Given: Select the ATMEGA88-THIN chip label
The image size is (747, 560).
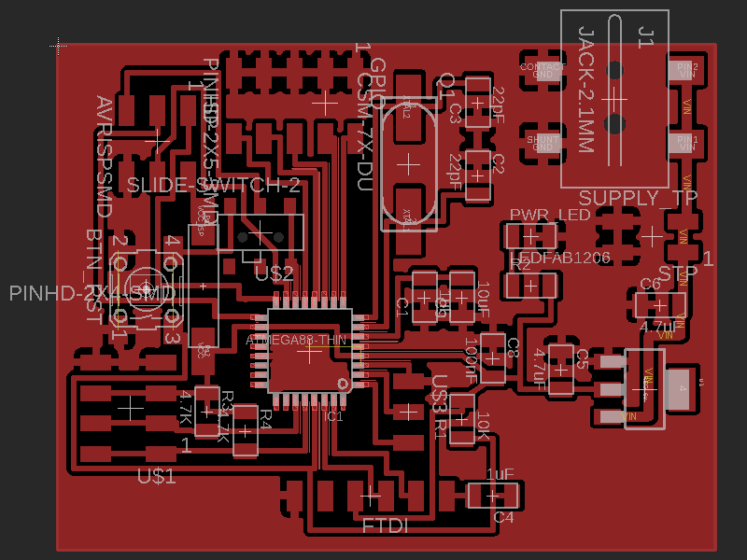Looking at the screenshot, I should pos(296,340).
